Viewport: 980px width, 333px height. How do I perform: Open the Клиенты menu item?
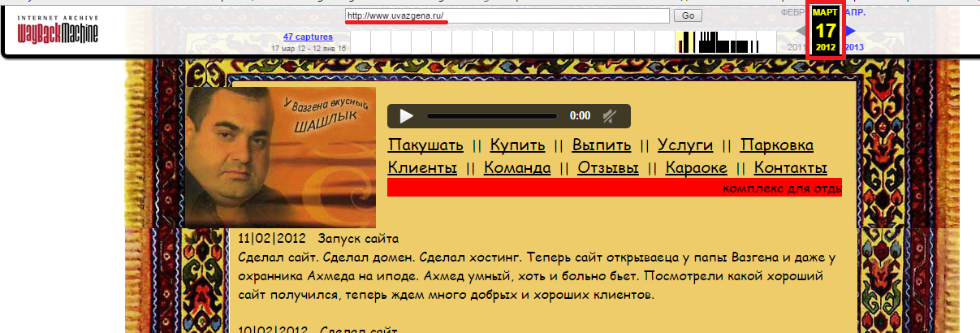click(x=422, y=168)
